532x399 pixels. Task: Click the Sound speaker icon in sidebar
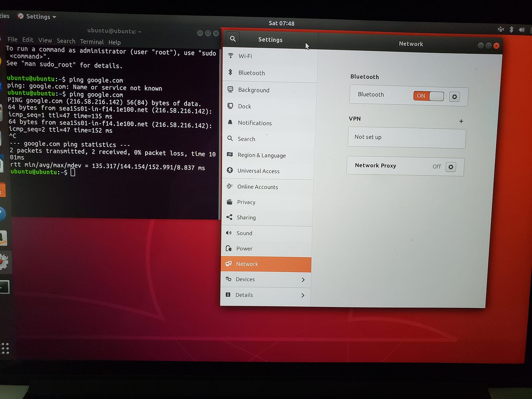[229, 233]
